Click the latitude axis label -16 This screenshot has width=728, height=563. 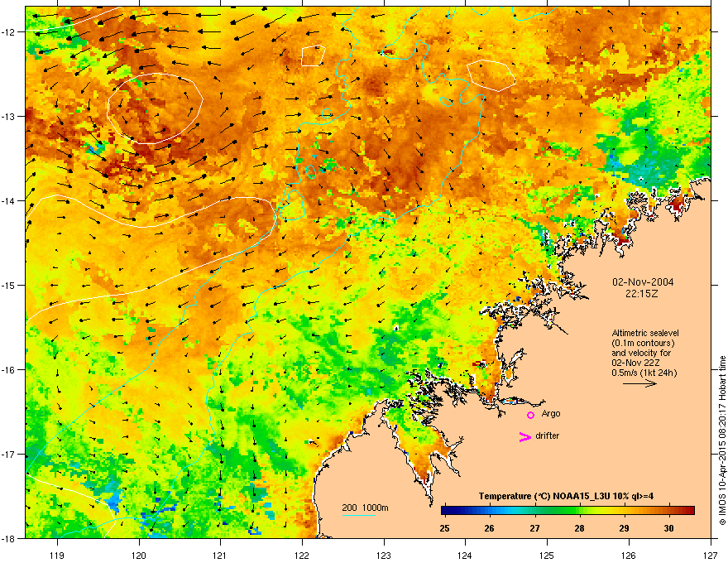pyautogui.click(x=8, y=370)
